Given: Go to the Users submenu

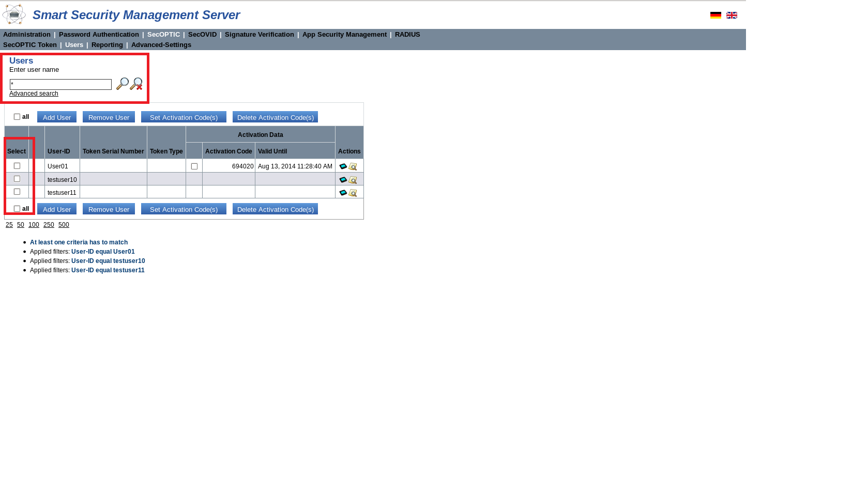Looking at the screenshot, I should tap(74, 45).
